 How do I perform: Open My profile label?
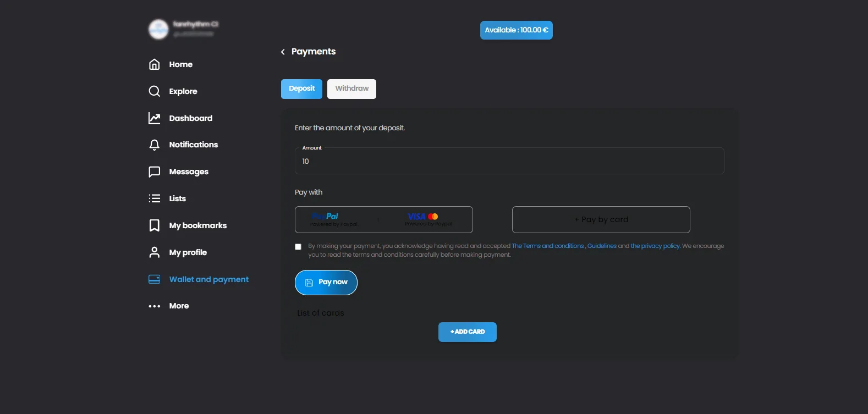pos(188,252)
